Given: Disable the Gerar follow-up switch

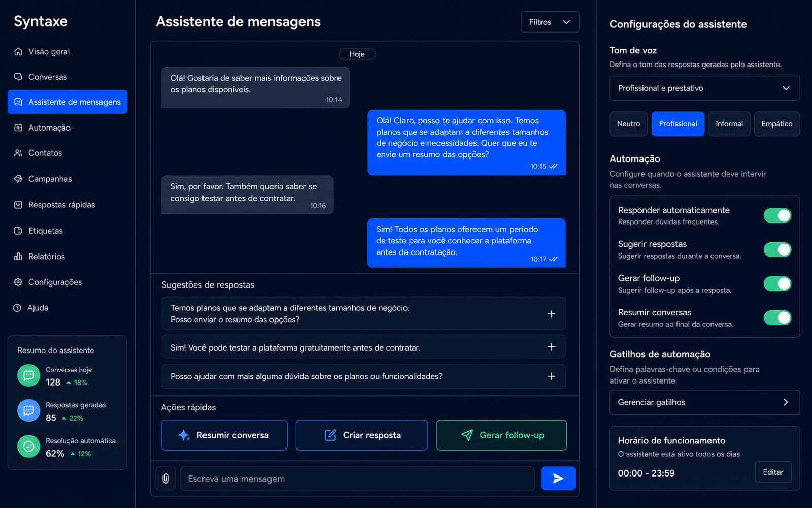Looking at the screenshot, I should [777, 283].
